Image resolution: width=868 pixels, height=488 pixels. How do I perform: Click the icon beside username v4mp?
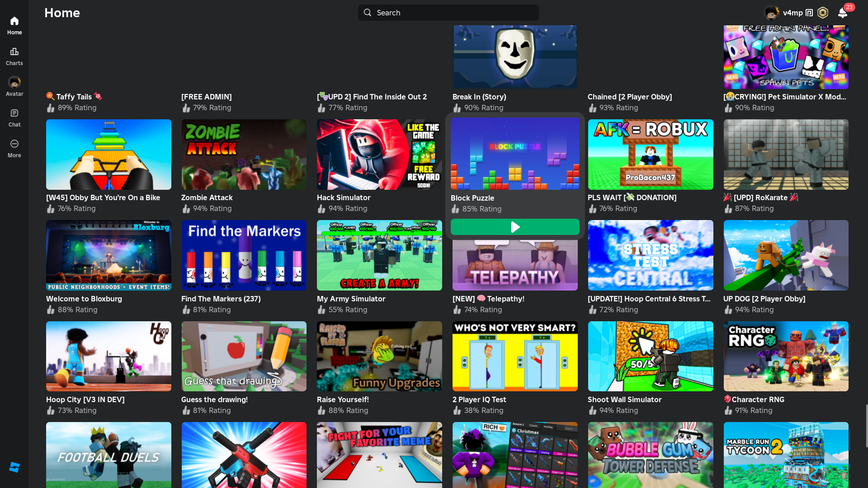pyautogui.click(x=809, y=13)
